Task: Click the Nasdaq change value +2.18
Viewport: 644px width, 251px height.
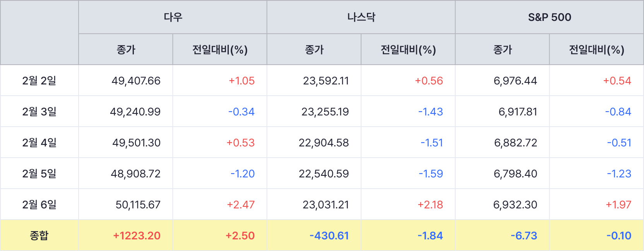Action: coord(430,205)
